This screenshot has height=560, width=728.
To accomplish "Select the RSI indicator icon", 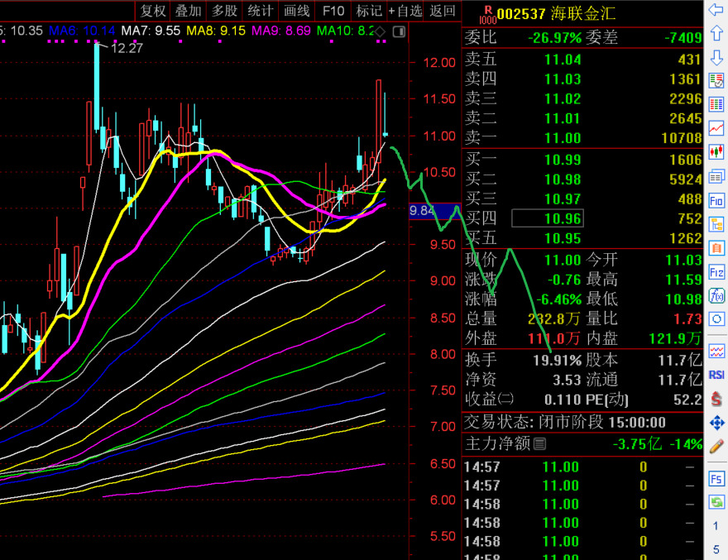I will click(716, 375).
